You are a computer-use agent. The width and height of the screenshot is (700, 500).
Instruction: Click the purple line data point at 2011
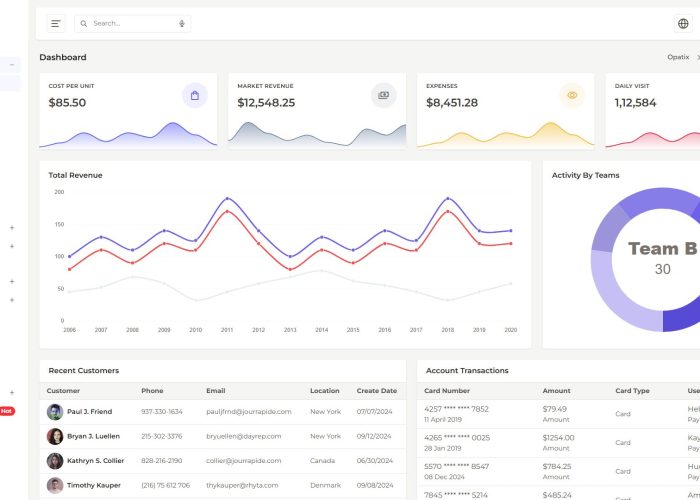[x=227, y=198]
